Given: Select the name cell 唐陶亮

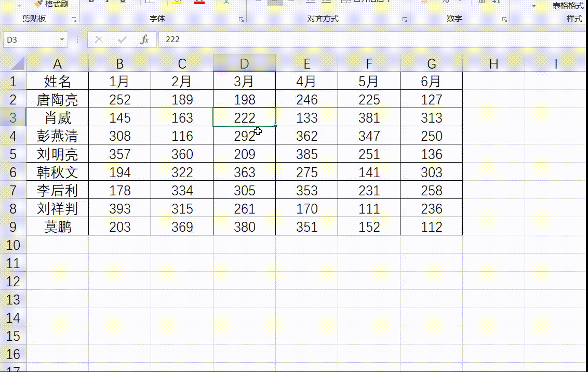Looking at the screenshot, I should (57, 99).
